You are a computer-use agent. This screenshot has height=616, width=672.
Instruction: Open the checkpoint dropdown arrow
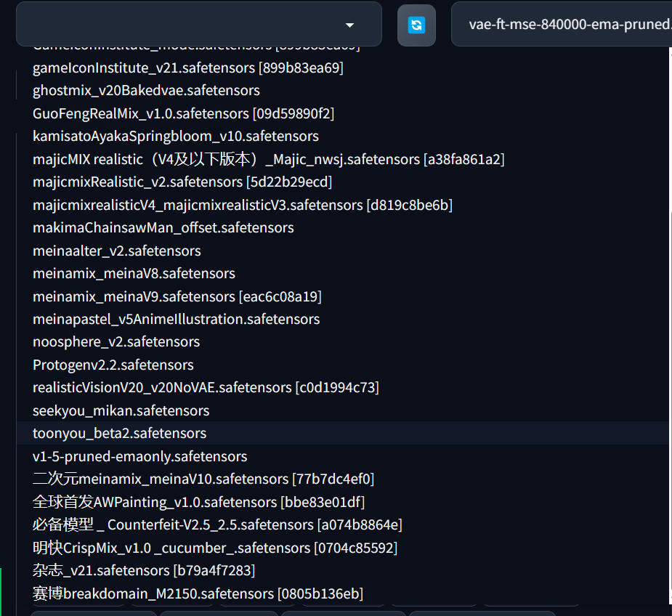349,25
